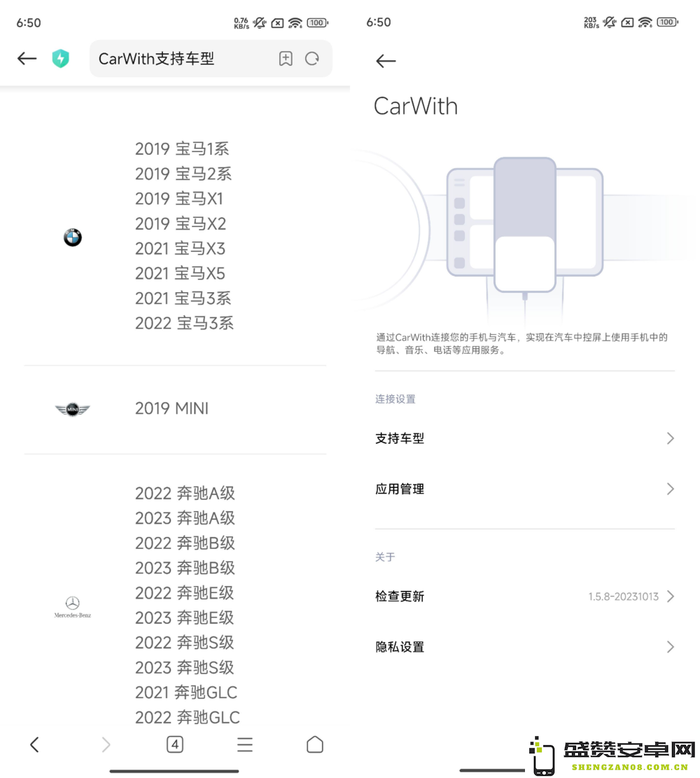The image size is (700, 778).
Task: Tap the left browser gesture navigation bar
Action: point(174,771)
